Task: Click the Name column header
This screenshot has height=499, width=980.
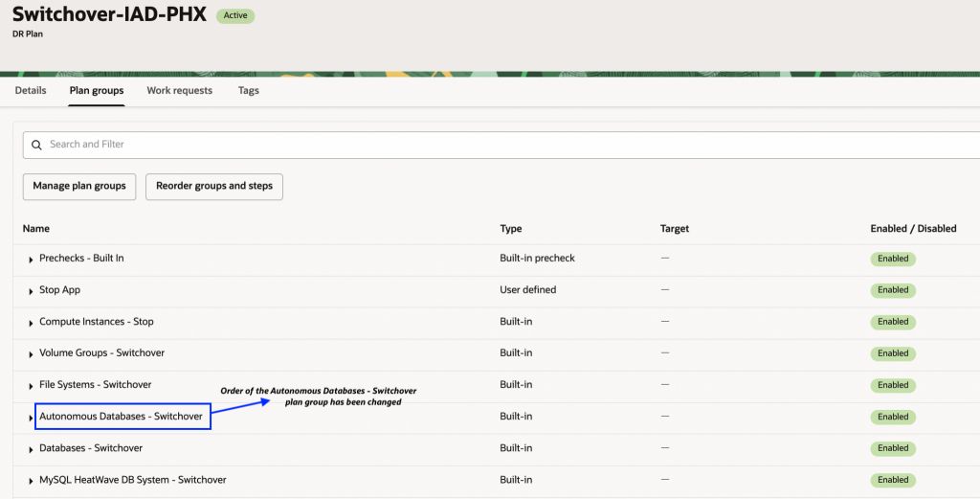Action: [x=36, y=229]
